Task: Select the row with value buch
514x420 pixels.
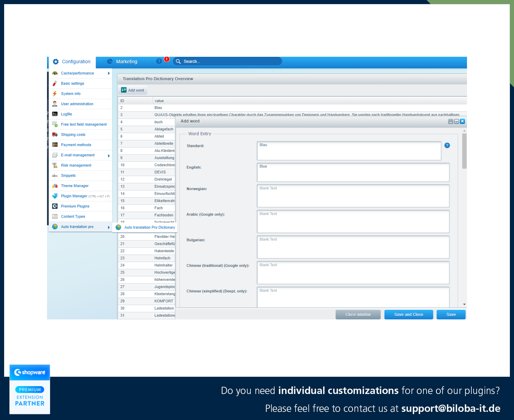Action: [x=146, y=122]
